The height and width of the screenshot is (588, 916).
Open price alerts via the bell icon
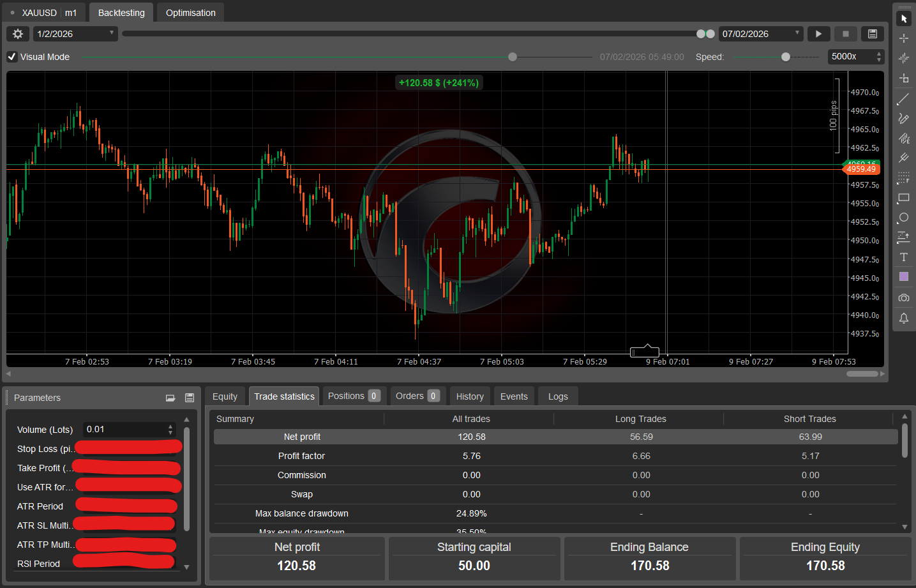(903, 318)
